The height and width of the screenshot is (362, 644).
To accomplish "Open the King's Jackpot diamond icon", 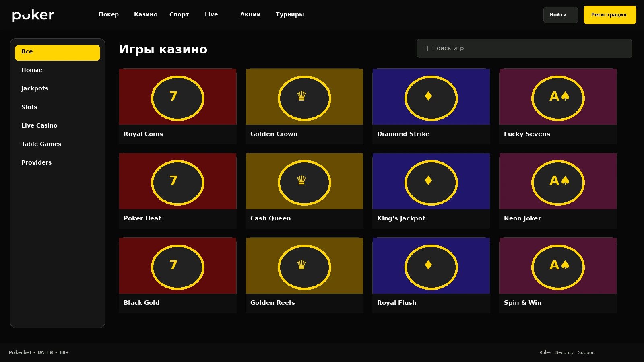I will 431,183.
